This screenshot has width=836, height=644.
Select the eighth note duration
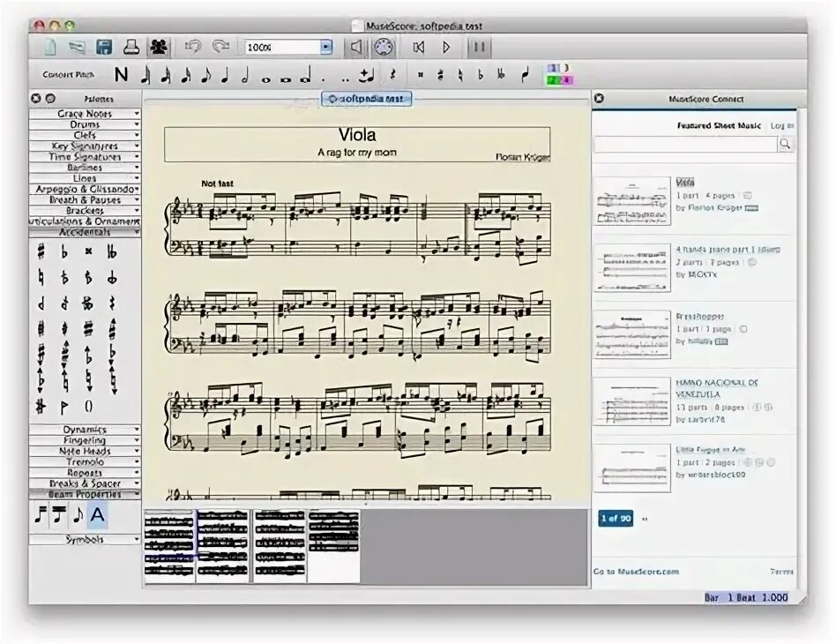(205, 76)
